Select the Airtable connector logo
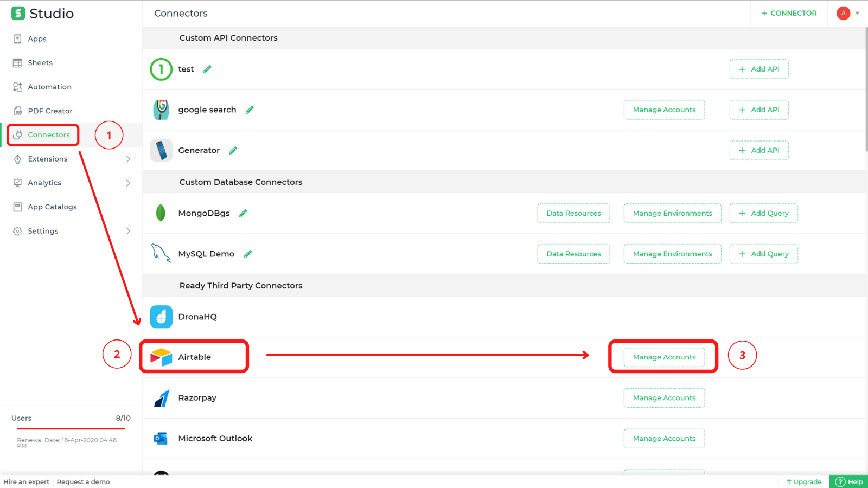Image resolution: width=868 pixels, height=488 pixels. click(x=161, y=357)
